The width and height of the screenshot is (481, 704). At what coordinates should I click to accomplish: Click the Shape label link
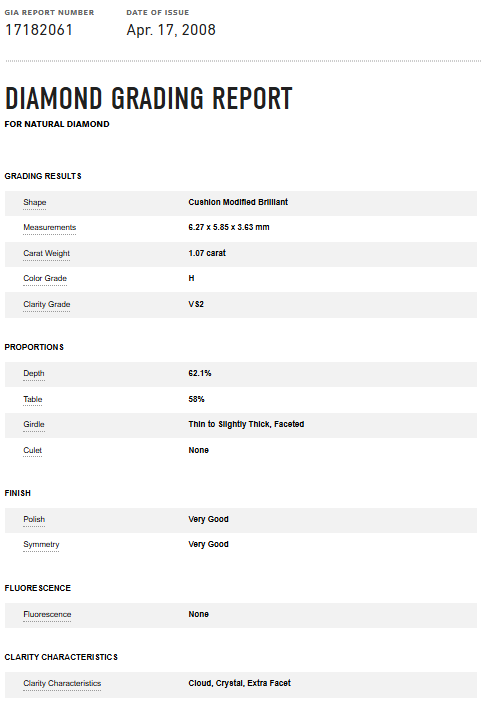pyautogui.click(x=35, y=202)
